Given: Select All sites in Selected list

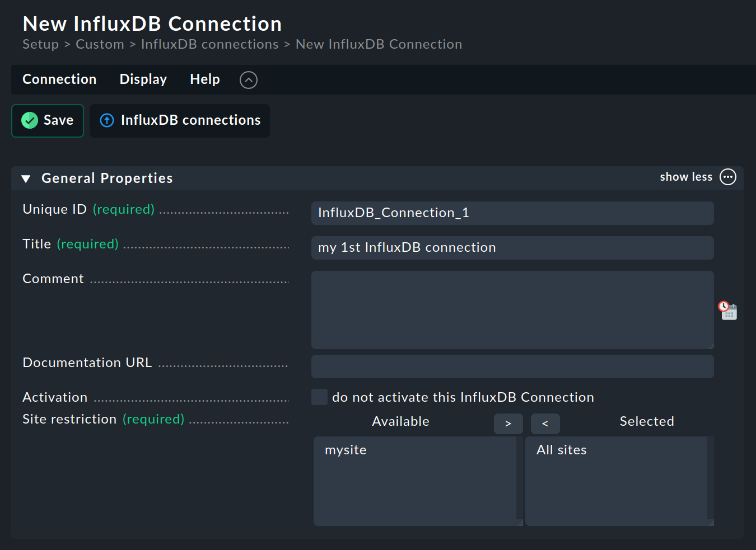Looking at the screenshot, I should coord(562,450).
